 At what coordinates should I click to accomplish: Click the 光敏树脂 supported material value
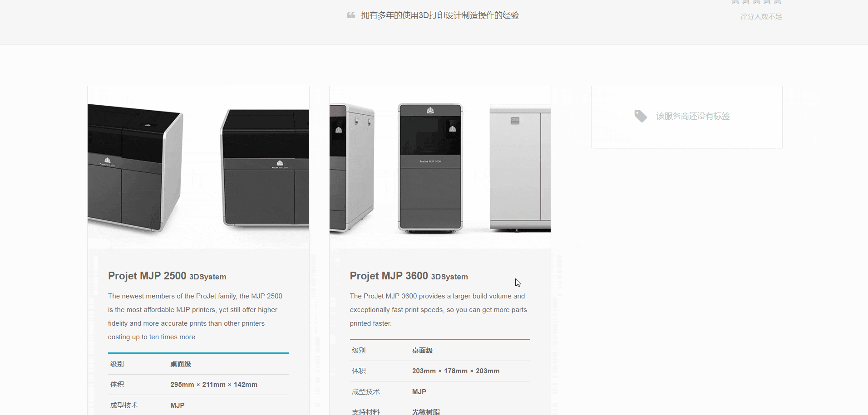point(426,411)
